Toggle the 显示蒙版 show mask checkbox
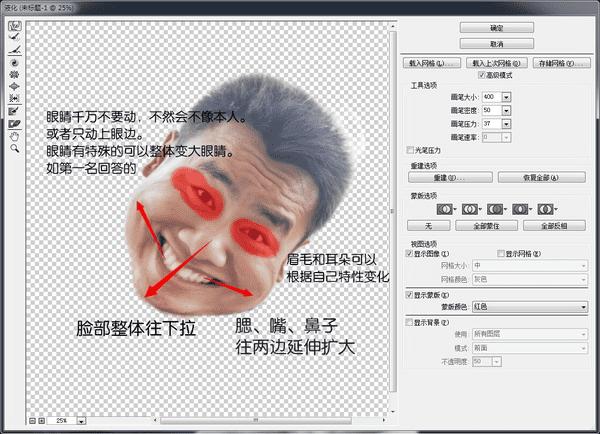 tap(409, 295)
